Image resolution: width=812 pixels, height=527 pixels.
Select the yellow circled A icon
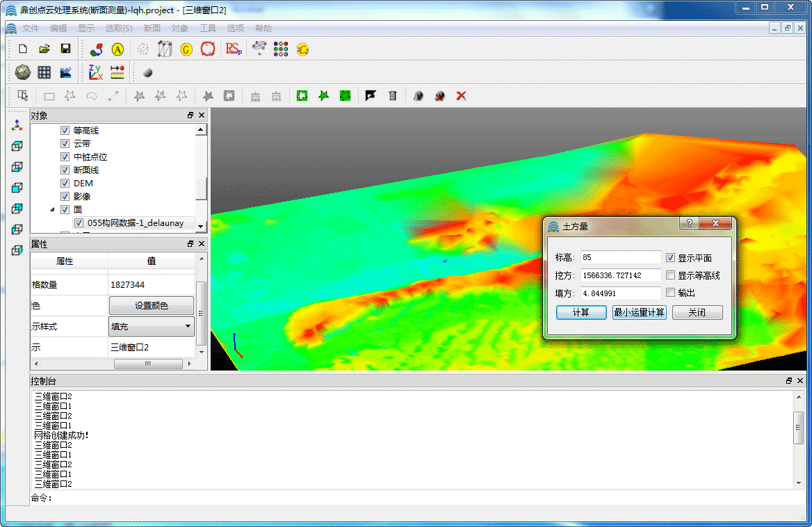[117, 49]
